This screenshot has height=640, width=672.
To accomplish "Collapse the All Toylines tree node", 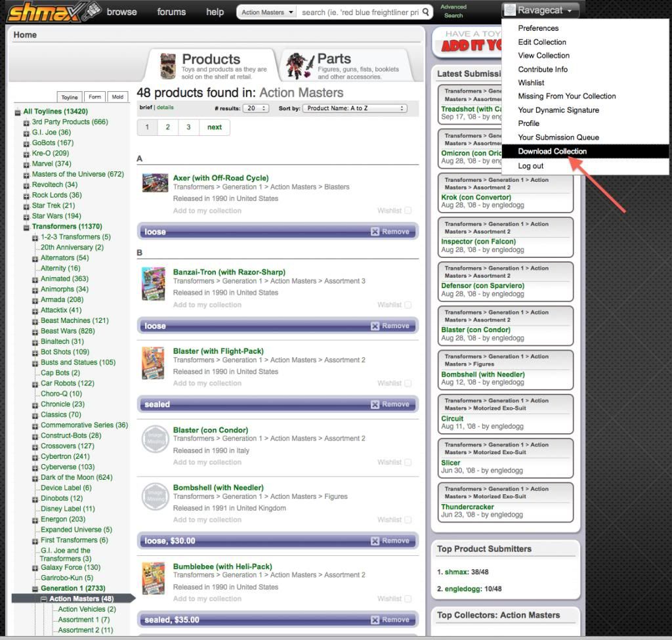I will tap(18, 112).
